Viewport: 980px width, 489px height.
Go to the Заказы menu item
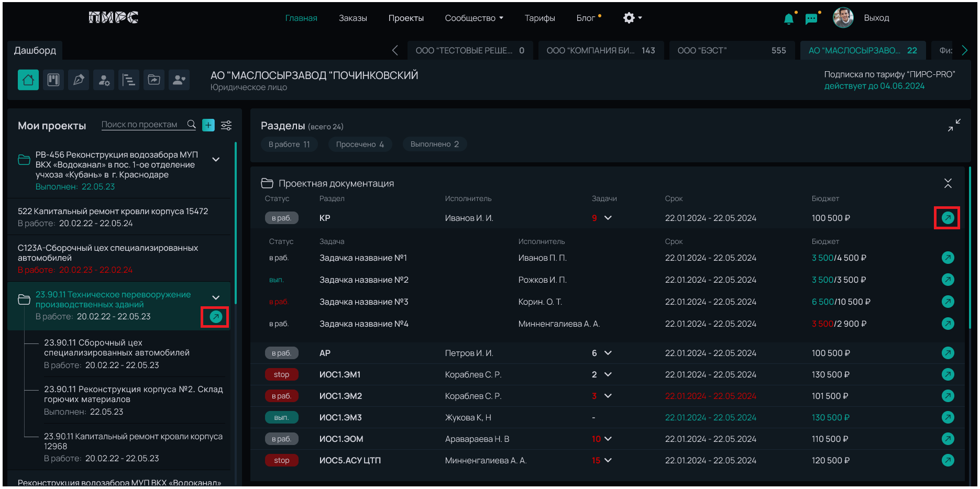tap(353, 18)
